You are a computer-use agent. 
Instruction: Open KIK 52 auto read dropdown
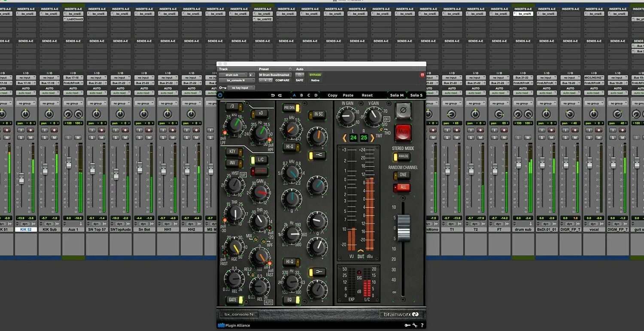point(25,93)
